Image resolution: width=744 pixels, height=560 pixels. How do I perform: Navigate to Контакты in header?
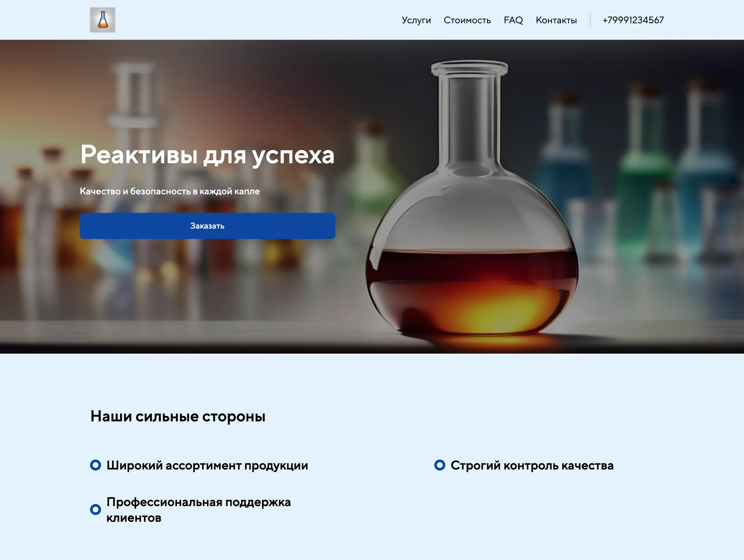[x=556, y=20]
